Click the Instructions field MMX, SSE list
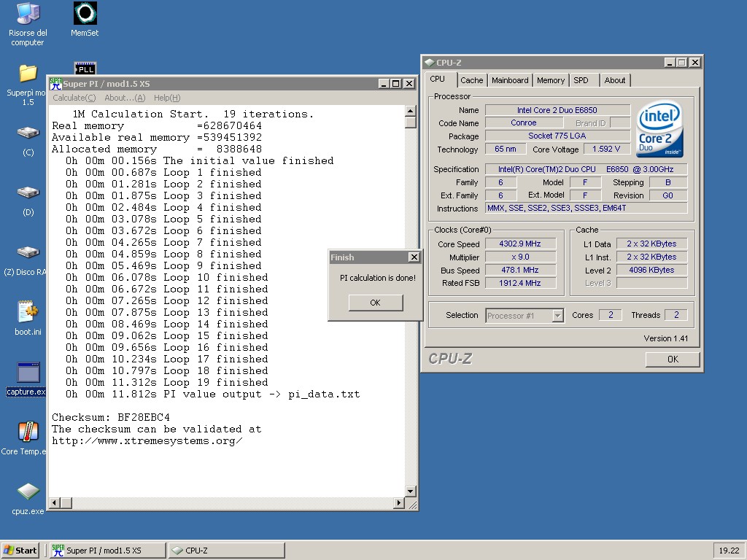Viewport: 747px width, 560px height. [586, 208]
